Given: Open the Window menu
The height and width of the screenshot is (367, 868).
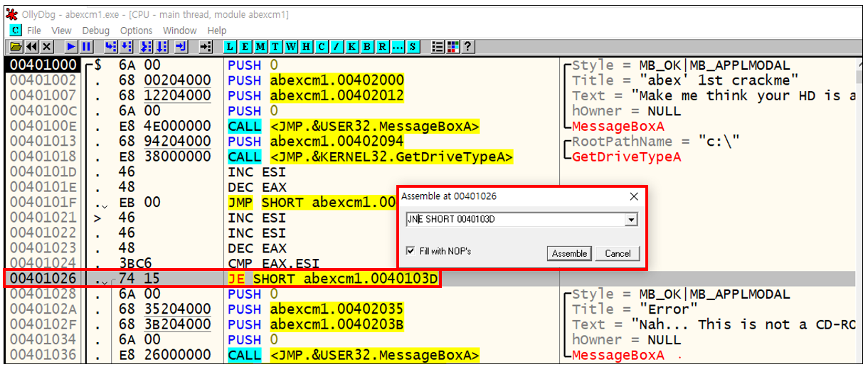Looking at the screenshot, I should tap(180, 31).
